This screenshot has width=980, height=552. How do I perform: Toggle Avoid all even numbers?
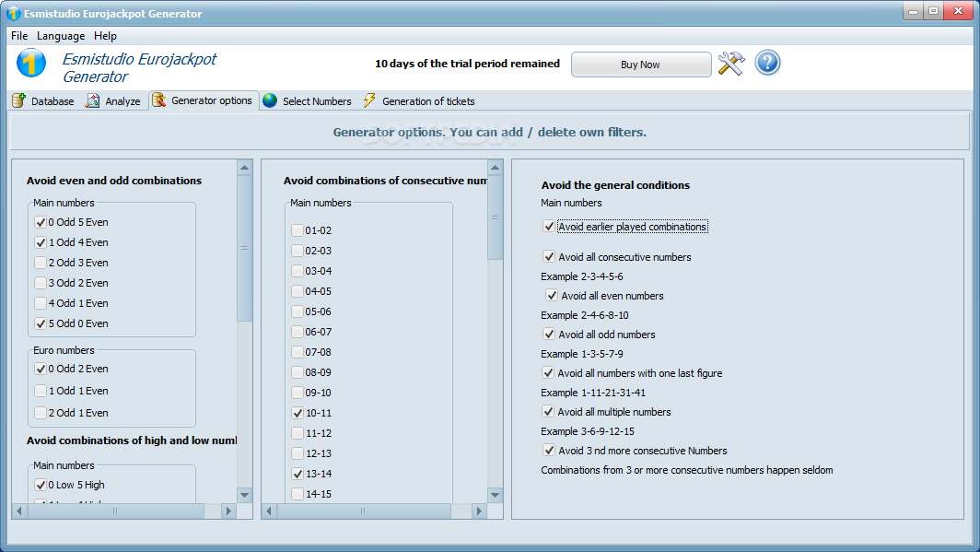551,295
